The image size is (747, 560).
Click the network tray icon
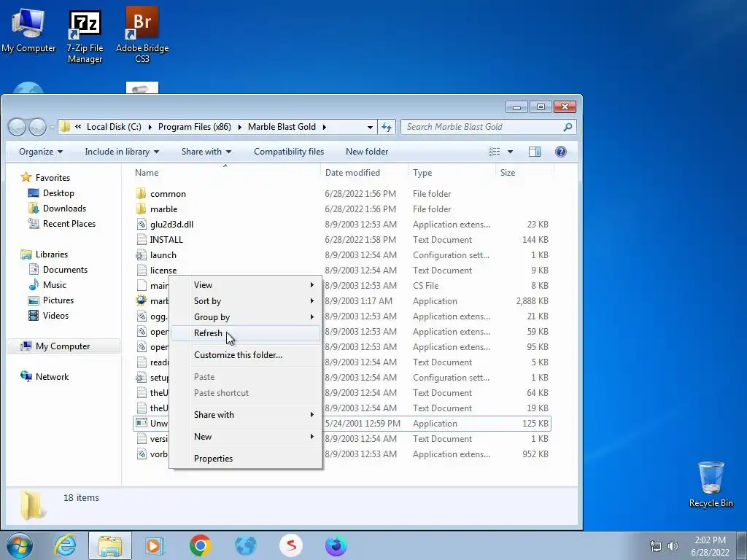pyautogui.click(x=656, y=546)
